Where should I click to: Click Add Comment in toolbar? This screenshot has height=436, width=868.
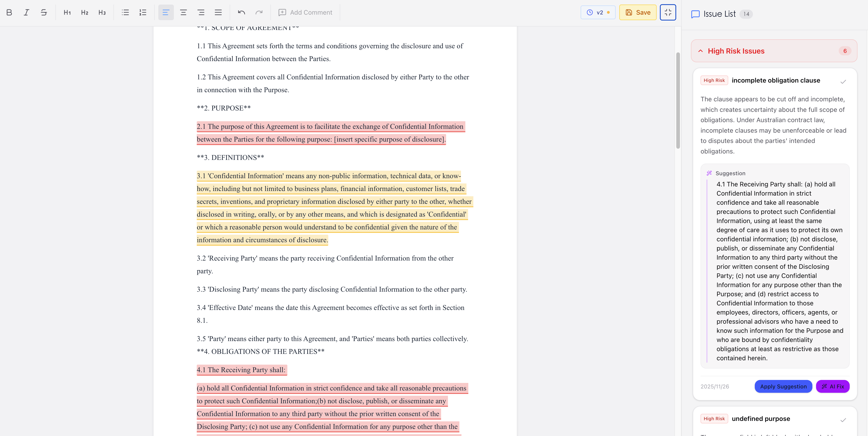pyautogui.click(x=305, y=12)
